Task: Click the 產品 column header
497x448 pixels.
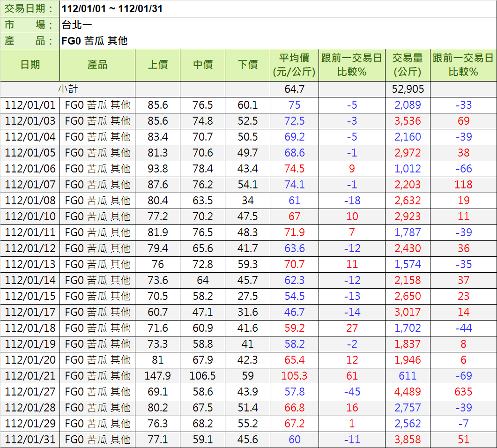Action: (x=97, y=65)
